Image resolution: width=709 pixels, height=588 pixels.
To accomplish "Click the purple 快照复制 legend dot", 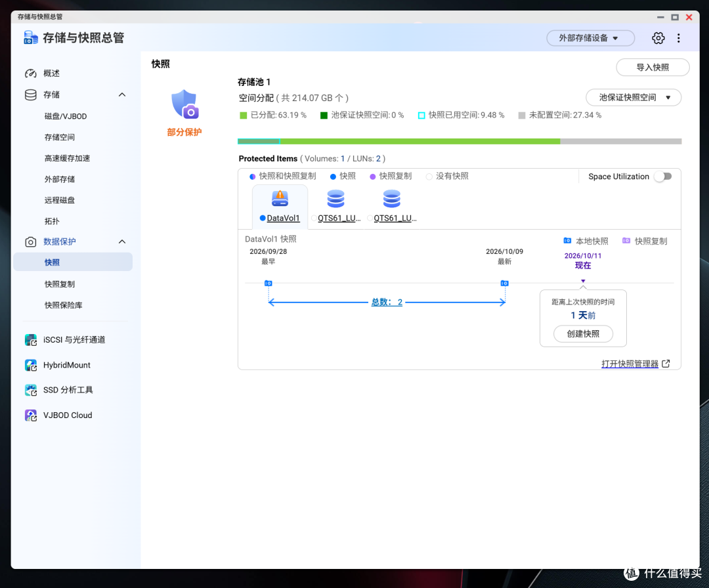I will pos(373,177).
